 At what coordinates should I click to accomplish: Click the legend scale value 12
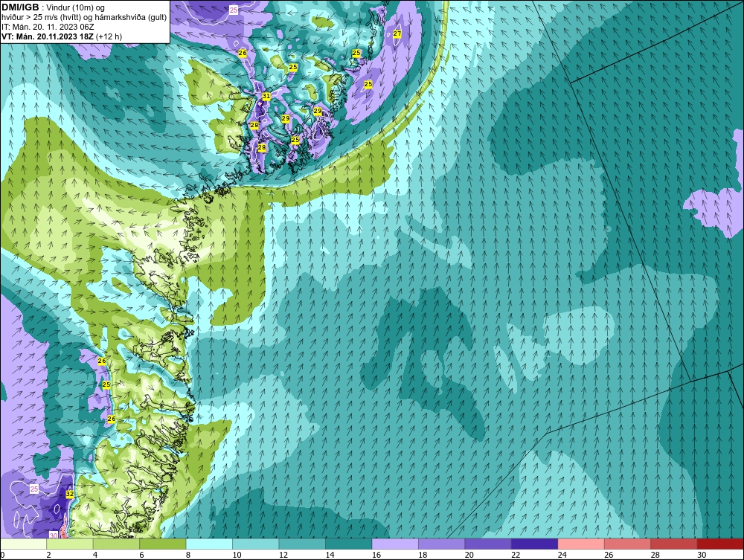[x=283, y=556]
